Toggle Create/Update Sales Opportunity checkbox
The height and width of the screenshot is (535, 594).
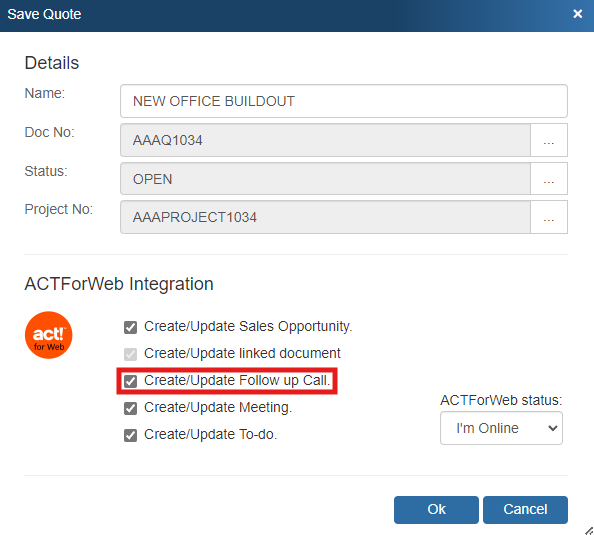(x=130, y=327)
